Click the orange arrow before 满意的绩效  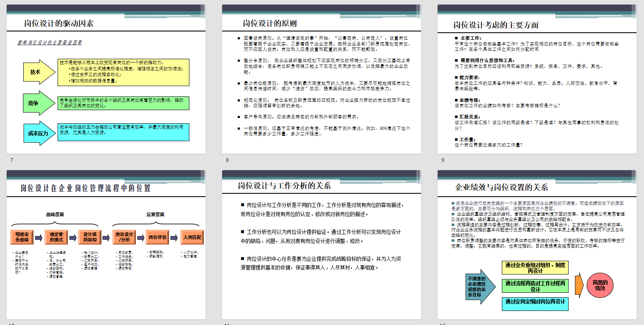[x=580, y=285]
